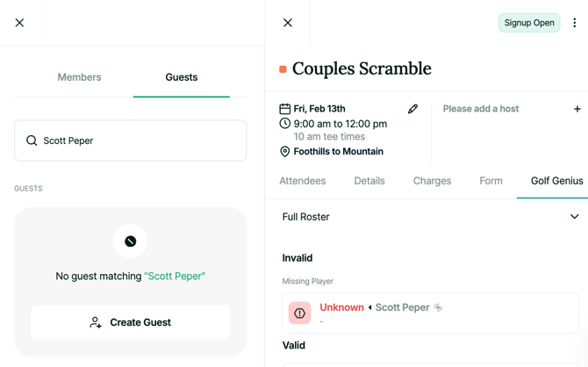
Task: Click the orange event color swatch
Action: (x=283, y=69)
